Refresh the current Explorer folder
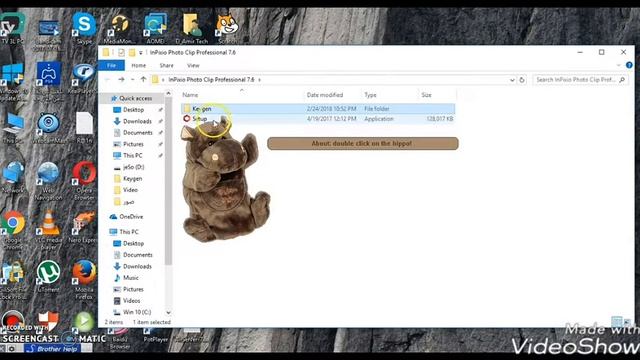This screenshot has width=640, height=360. (x=522, y=80)
